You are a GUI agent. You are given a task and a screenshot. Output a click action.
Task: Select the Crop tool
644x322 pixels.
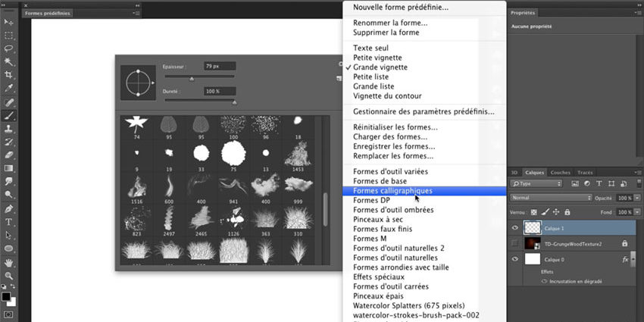coord(9,75)
